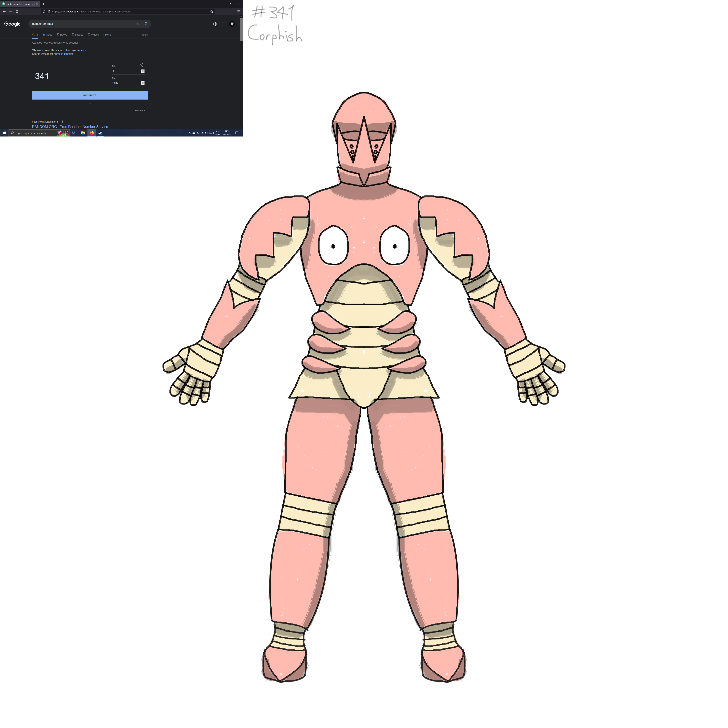Adjust the Max value stepper
This screenshot has height=728, width=728.
click(143, 83)
